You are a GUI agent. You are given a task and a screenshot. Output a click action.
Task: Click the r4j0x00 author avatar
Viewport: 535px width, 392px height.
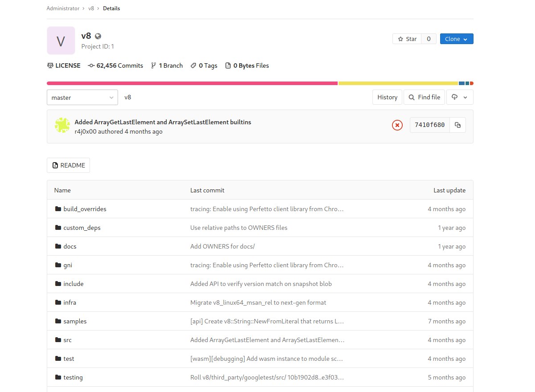pos(62,125)
